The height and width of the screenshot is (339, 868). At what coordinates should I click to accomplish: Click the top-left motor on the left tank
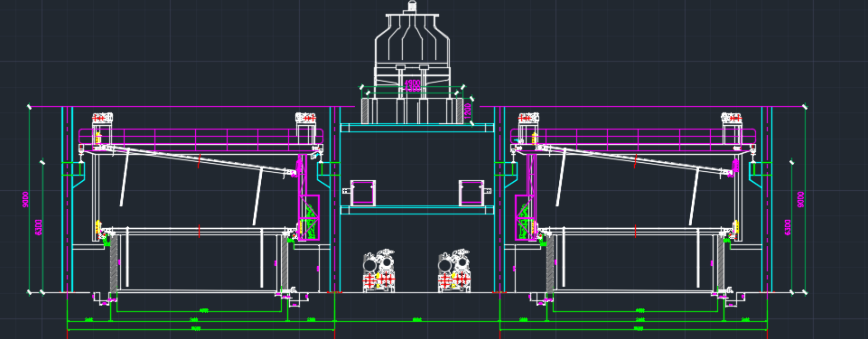point(102,118)
